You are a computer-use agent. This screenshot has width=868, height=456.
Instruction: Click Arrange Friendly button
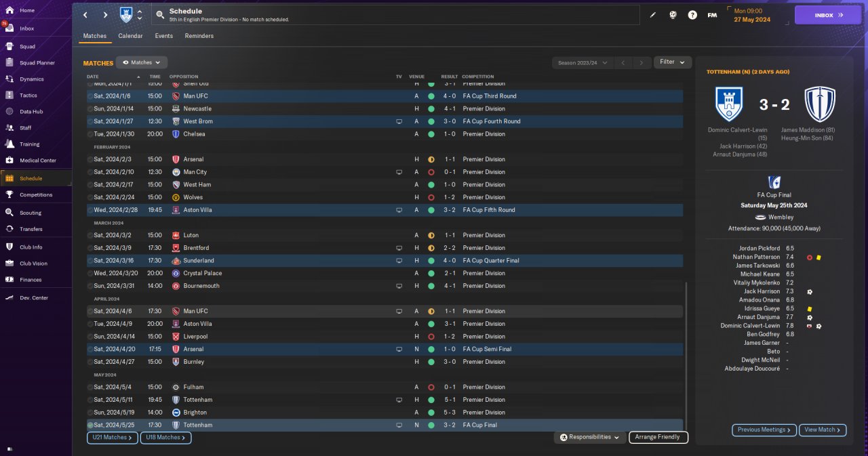click(658, 438)
